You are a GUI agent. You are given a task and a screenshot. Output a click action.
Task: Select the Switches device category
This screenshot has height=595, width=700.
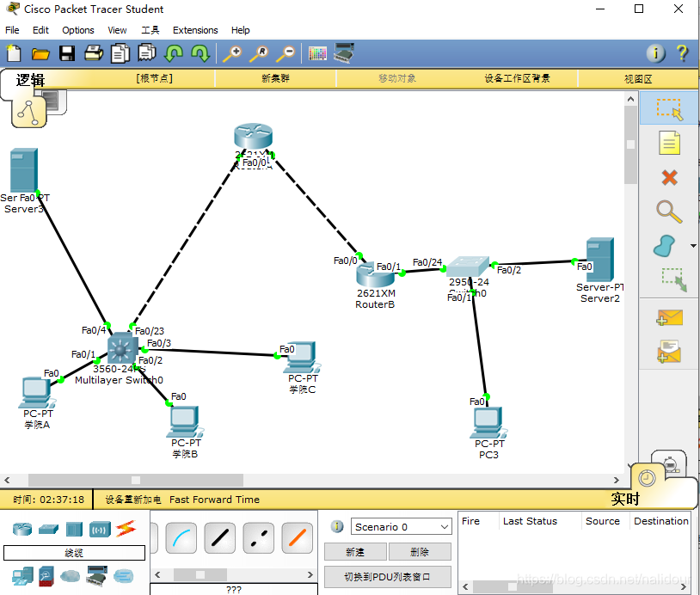click(x=48, y=530)
